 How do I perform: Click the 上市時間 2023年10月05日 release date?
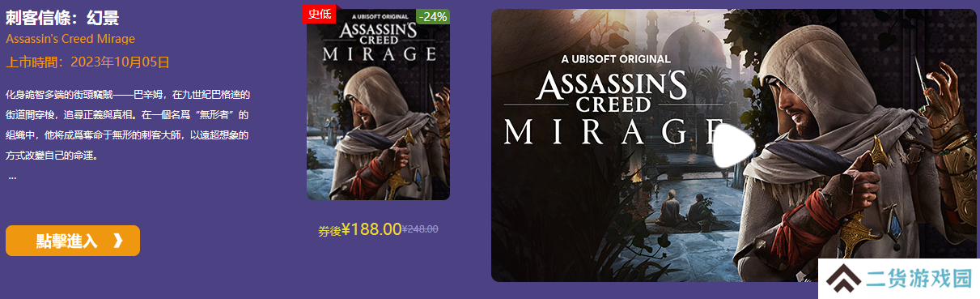pyautogui.click(x=87, y=62)
